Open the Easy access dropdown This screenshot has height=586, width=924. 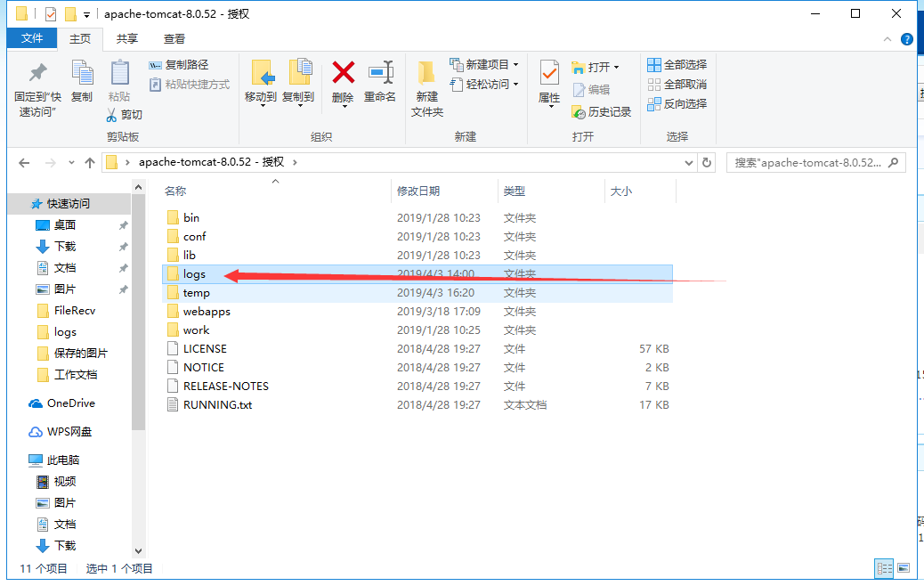pyautogui.click(x=483, y=85)
